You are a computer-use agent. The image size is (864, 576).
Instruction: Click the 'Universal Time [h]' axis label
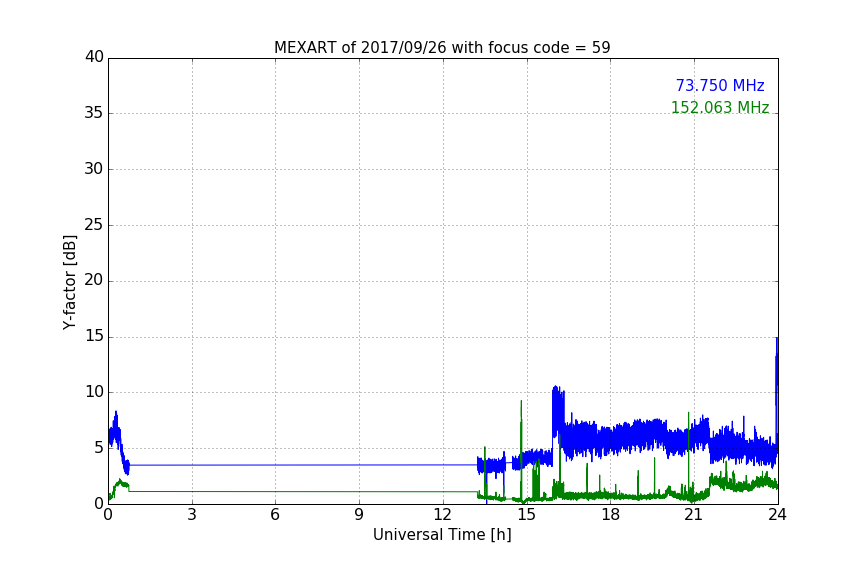442,535
